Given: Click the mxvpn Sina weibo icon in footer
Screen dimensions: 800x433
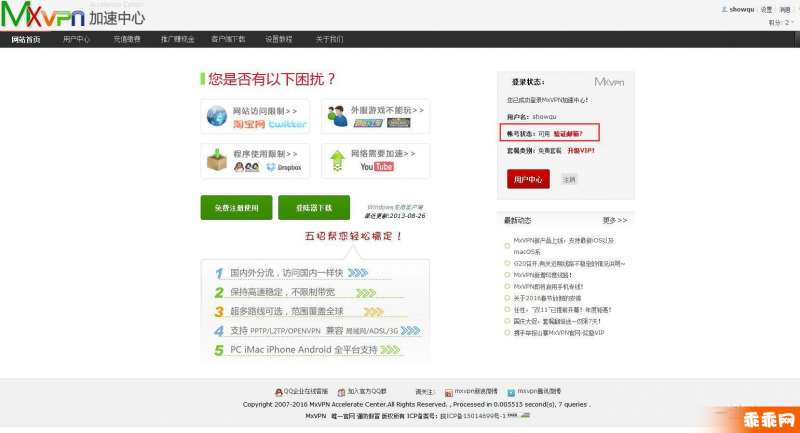Looking at the screenshot, I should 448,392.
